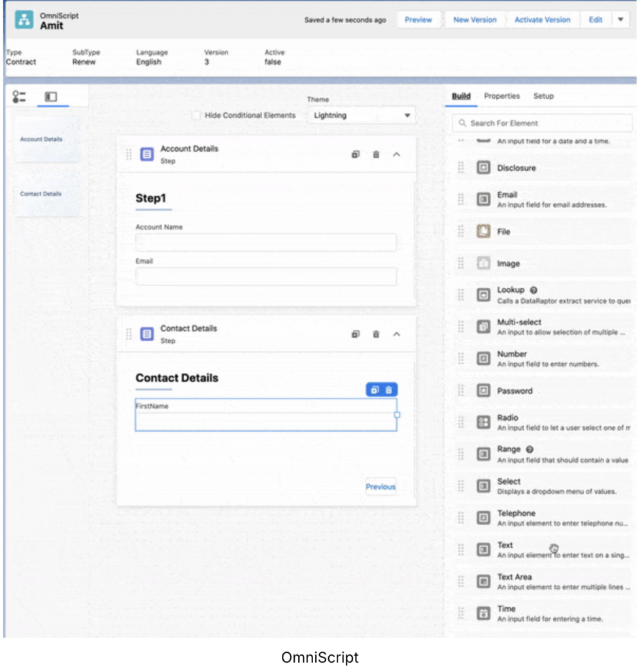Click the clone icon on Account Details step
The image size is (644, 670).
pyautogui.click(x=356, y=154)
